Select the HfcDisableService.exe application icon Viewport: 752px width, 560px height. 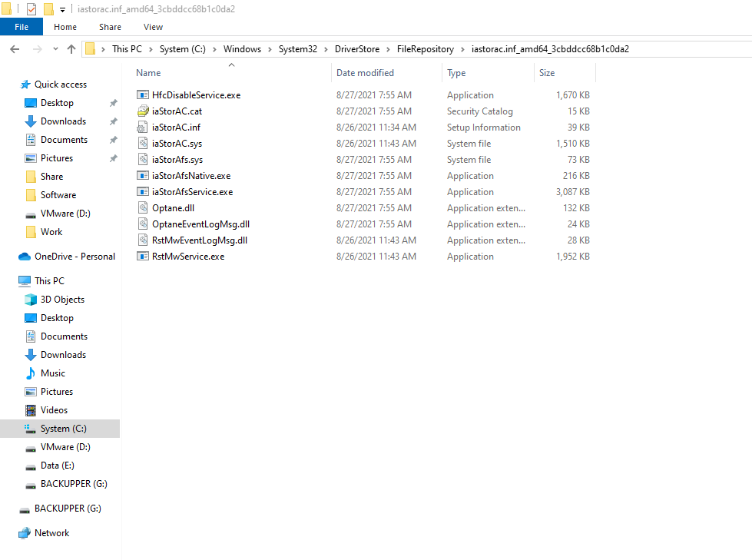[x=143, y=94]
